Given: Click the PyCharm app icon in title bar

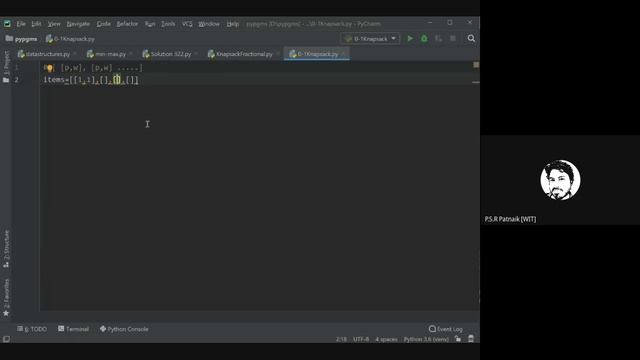Looking at the screenshot, I should click(x=7, y=24).
